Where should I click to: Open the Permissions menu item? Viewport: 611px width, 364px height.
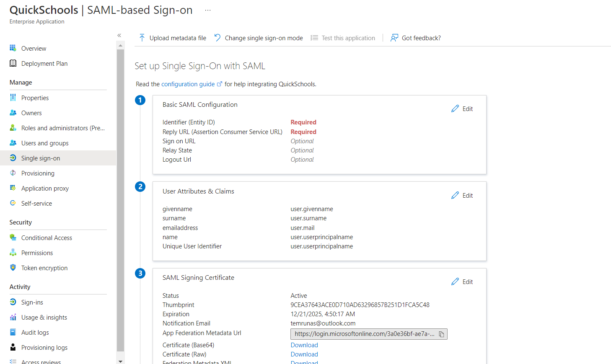pyautogui.click(x=37, y=253)
